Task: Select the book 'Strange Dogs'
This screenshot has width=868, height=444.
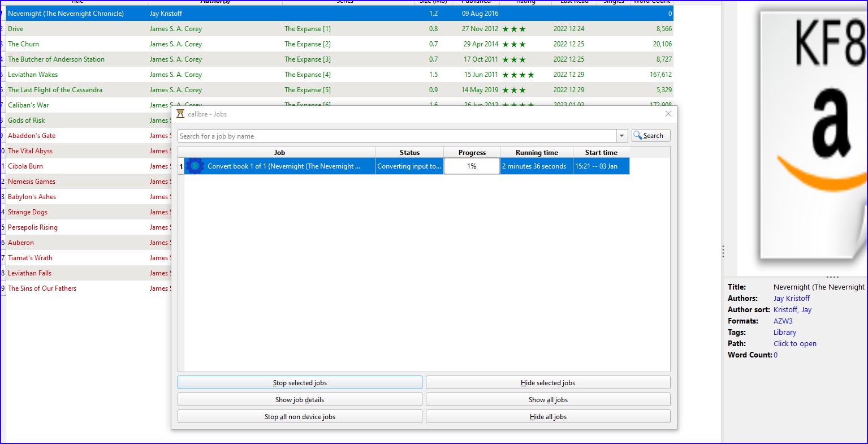Action: coord(28,212)
